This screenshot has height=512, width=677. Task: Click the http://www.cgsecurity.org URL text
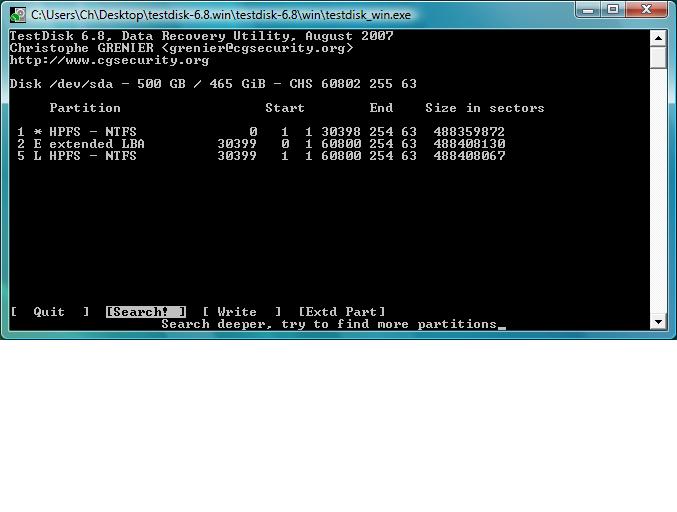pyautogui.click(x=109, y=60)
